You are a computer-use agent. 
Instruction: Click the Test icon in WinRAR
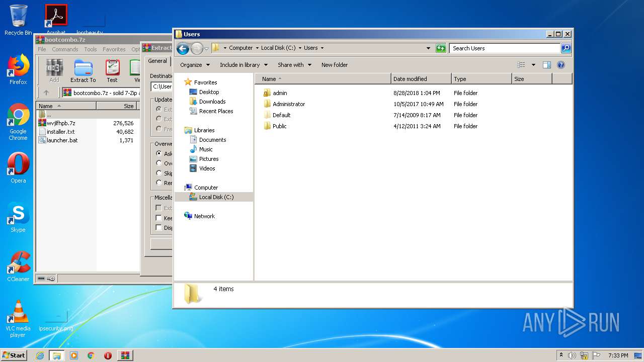click(112, 71)
